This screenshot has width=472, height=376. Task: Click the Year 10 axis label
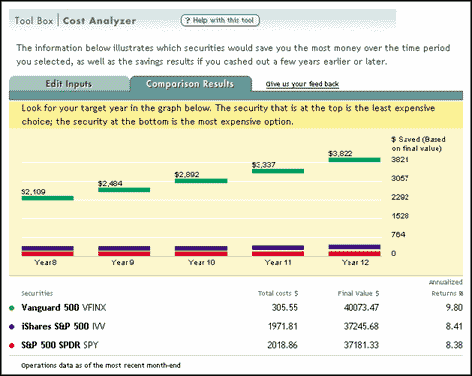(x=202, y=262)
